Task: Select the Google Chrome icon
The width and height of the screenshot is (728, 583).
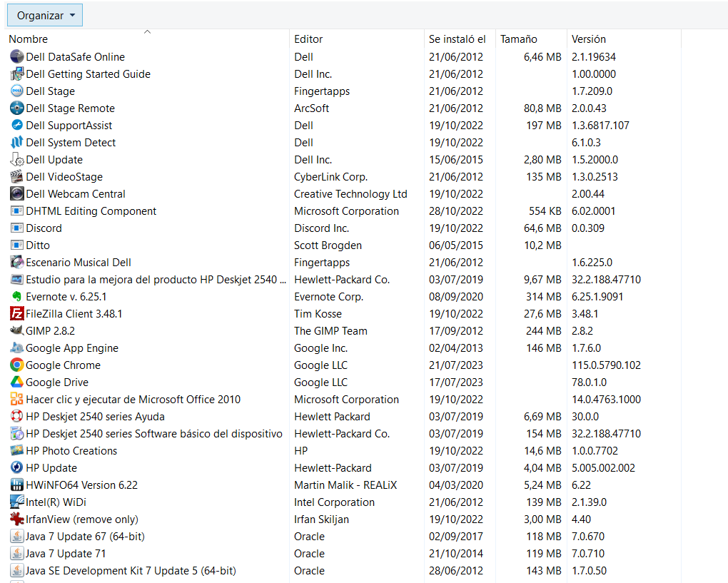Action: (16, 365)
